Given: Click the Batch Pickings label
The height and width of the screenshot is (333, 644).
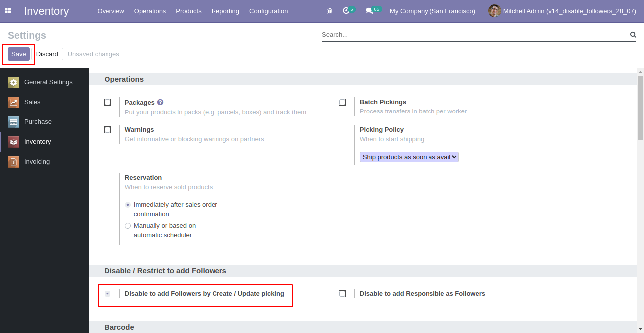Looking at the screenshot, I should click(x=383, y=102).
